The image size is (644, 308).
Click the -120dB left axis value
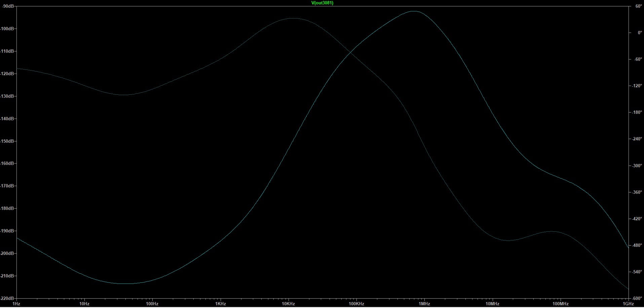(x=7, y=74)
